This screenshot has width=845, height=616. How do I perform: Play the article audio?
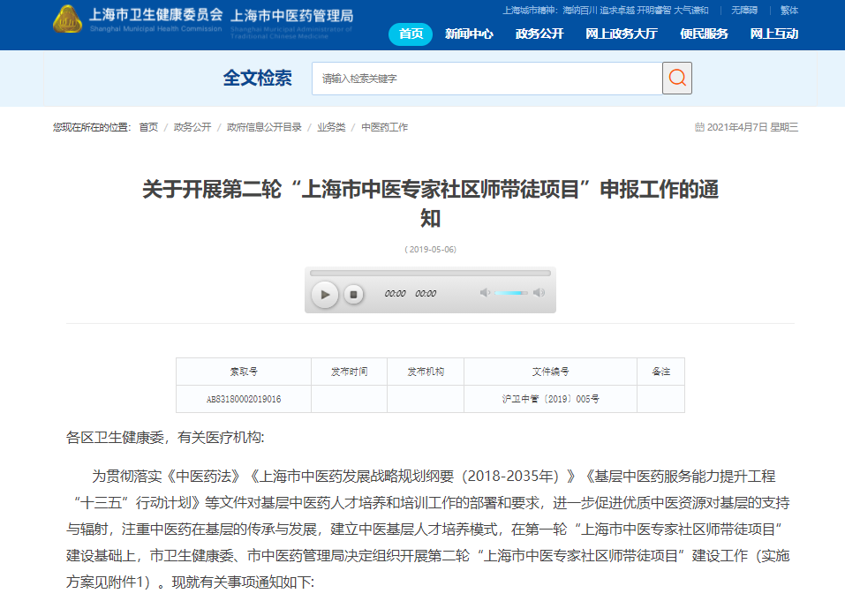[325, 294]
